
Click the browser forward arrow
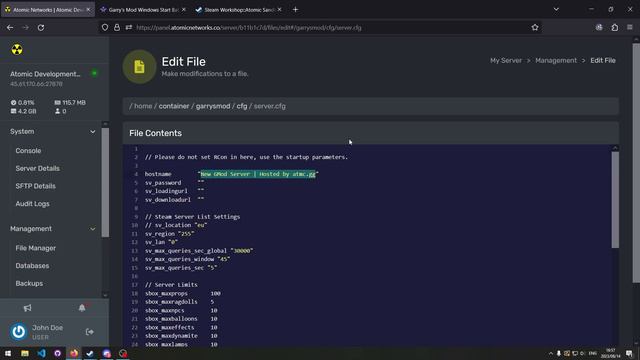[x=25, y=27]
